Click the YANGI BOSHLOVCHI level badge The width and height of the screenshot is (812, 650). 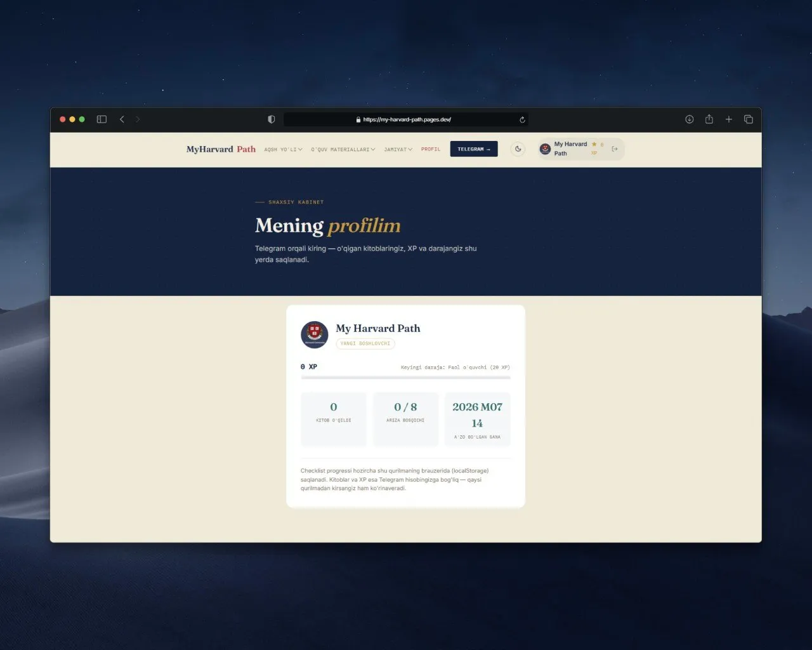[x=365, y=343]
